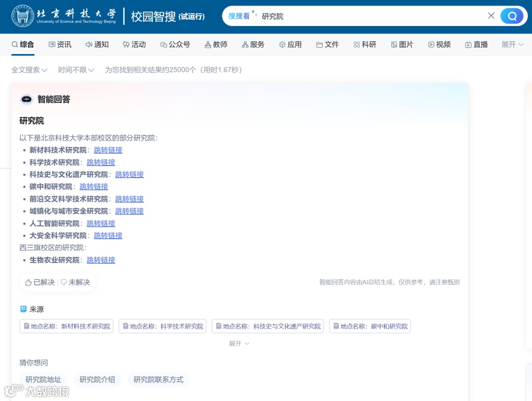Go to the 视频 tab
Screen dimensions: 532x401
[x=439, y=44]
